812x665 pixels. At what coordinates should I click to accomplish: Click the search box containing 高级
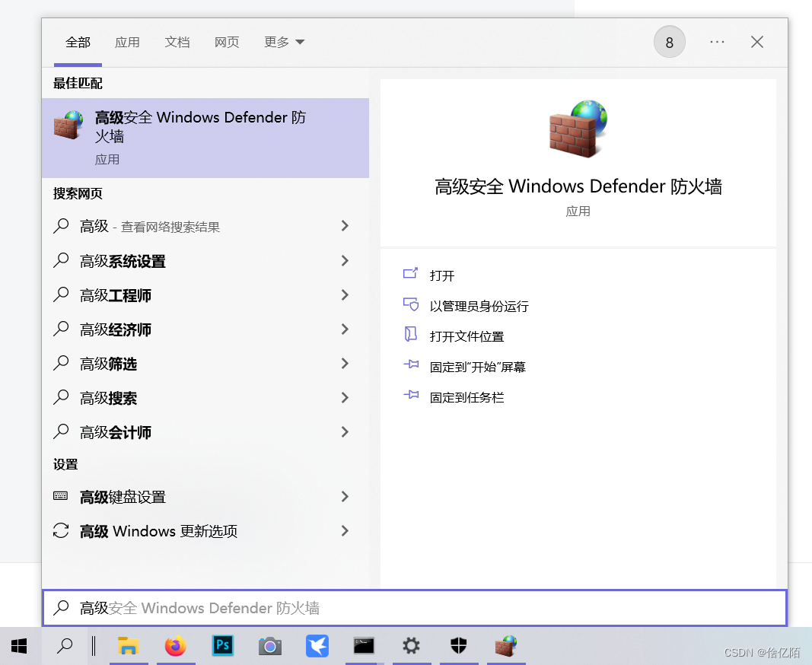pos(414,607)
